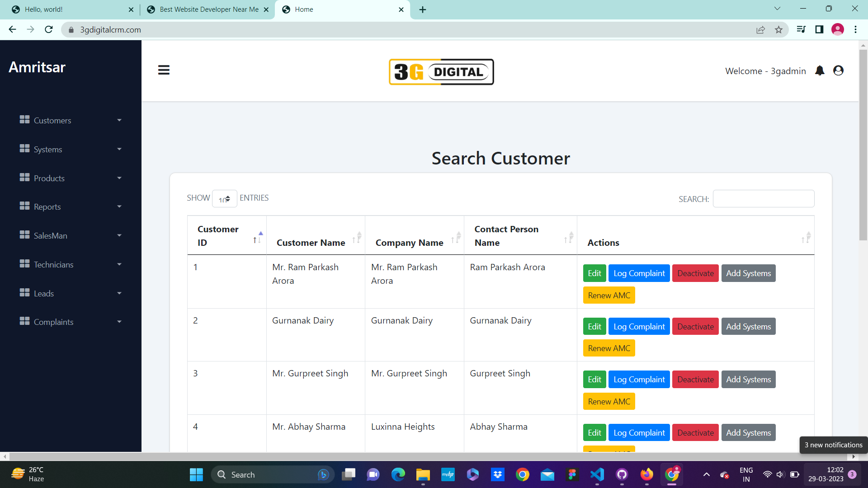This screenshot has height=488, width=868.
Task: Deactivate customer Mr. Abhay Sharma
Action: pos(695,433)
